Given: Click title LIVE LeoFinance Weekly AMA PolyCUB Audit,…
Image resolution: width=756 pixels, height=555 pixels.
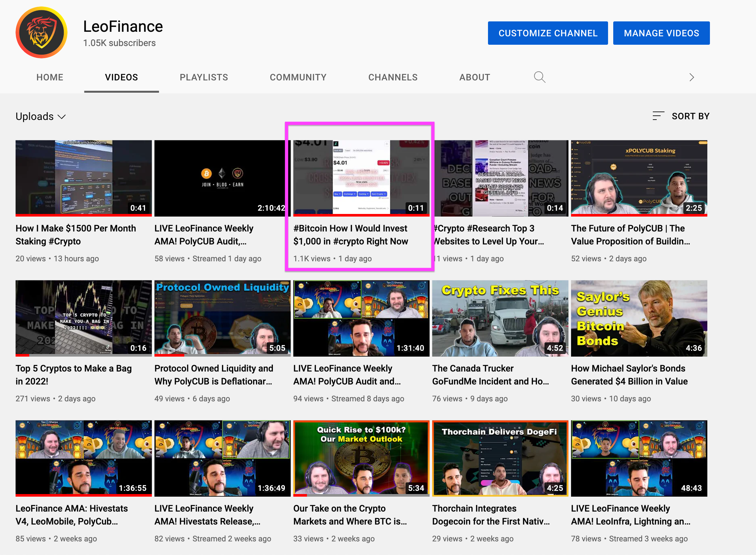Looking at the screenshot, I should point(204,234).
